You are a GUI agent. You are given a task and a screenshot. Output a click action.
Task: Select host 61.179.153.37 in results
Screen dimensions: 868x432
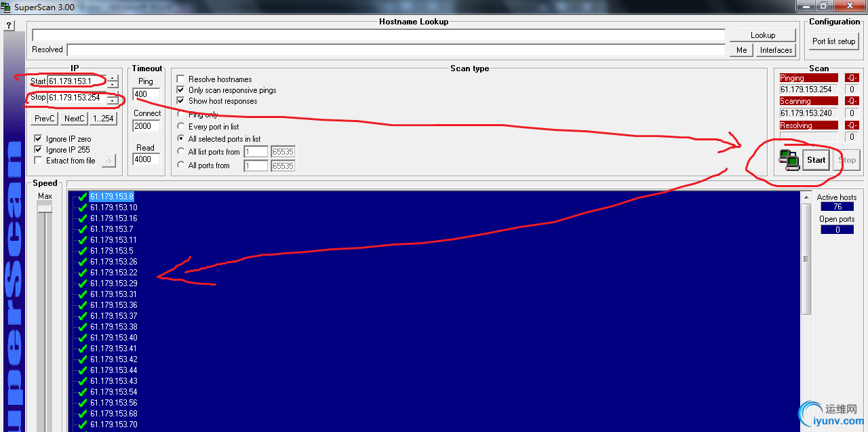[x=113, y=316]
